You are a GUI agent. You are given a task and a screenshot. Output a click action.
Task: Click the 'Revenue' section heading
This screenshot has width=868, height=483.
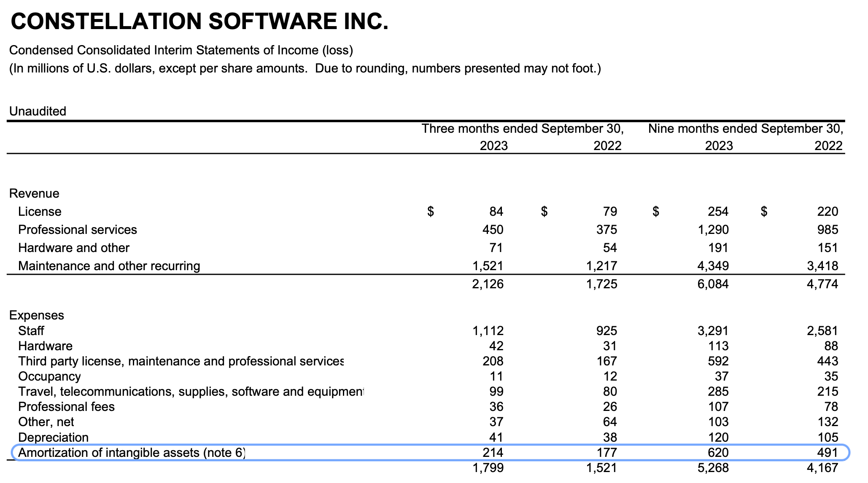pyautogui.click(x=34, y=193)
